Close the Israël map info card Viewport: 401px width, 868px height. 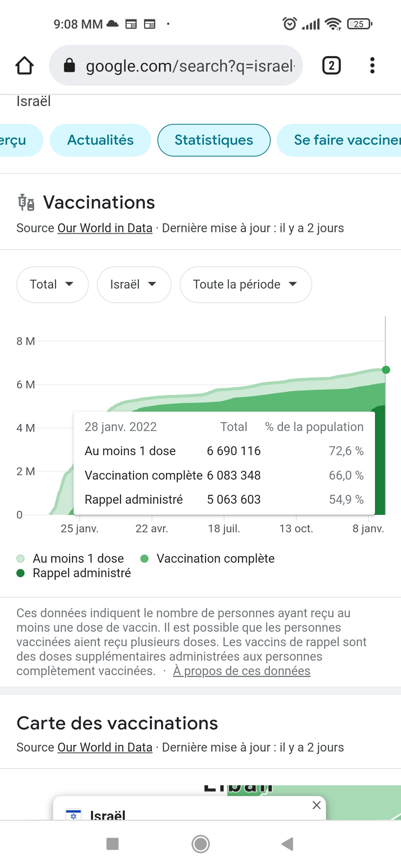(x=316, y=805)
